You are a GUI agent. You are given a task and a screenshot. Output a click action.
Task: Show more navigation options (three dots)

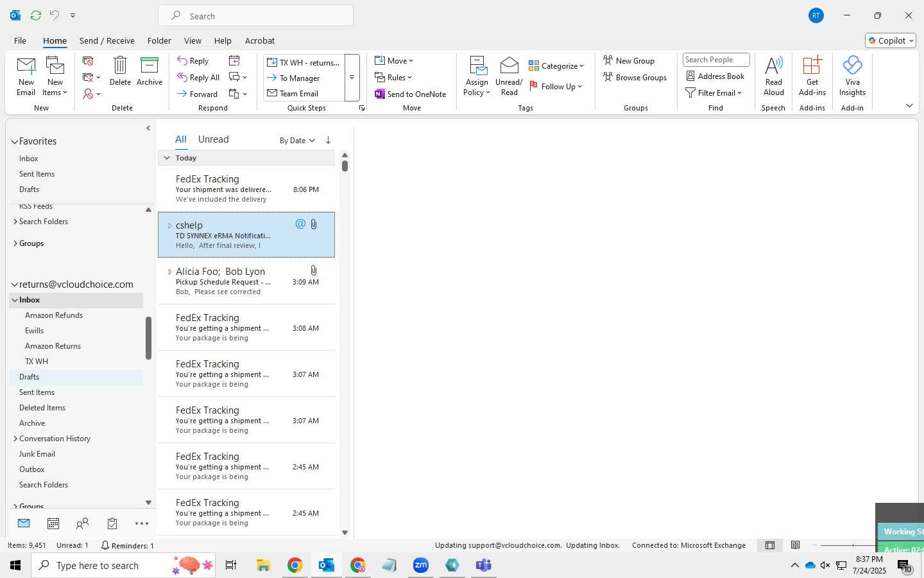(142, 524)
